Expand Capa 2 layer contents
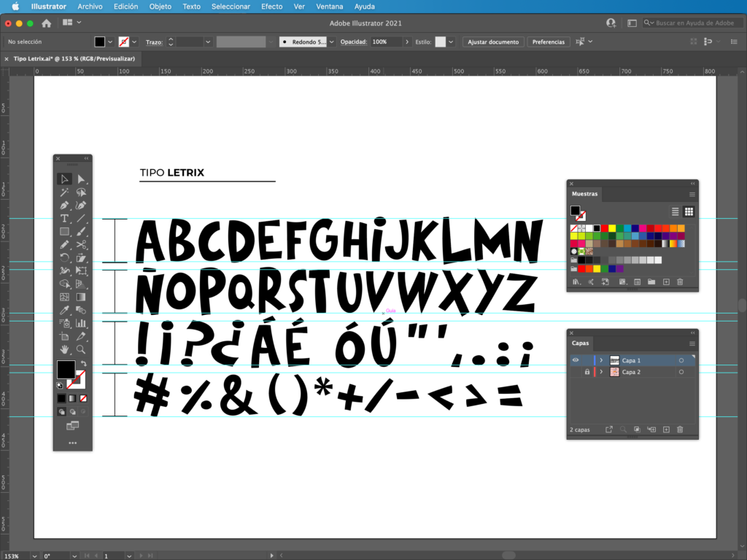Viewport: 747px width, 560px height. point(601,372)
